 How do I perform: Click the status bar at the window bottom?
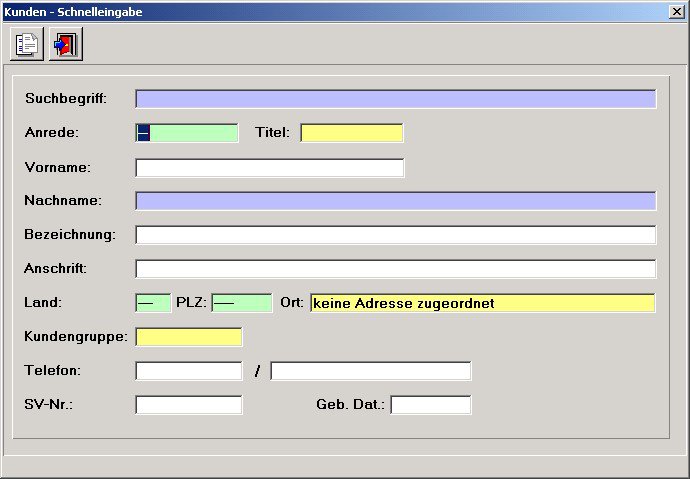tap(345, 467)
